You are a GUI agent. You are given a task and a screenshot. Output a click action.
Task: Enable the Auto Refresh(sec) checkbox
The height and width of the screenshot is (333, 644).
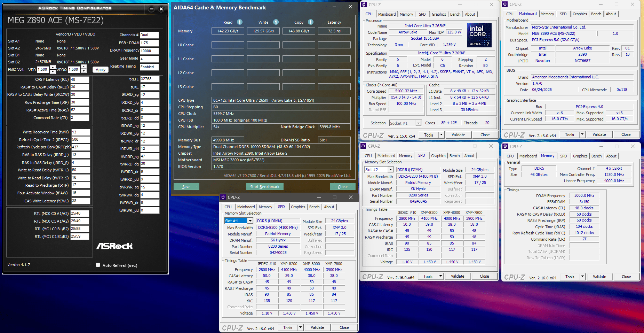point(98,265)
